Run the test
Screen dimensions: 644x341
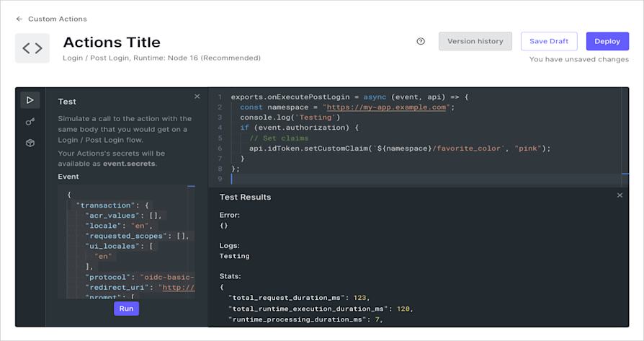click(126, 309)
